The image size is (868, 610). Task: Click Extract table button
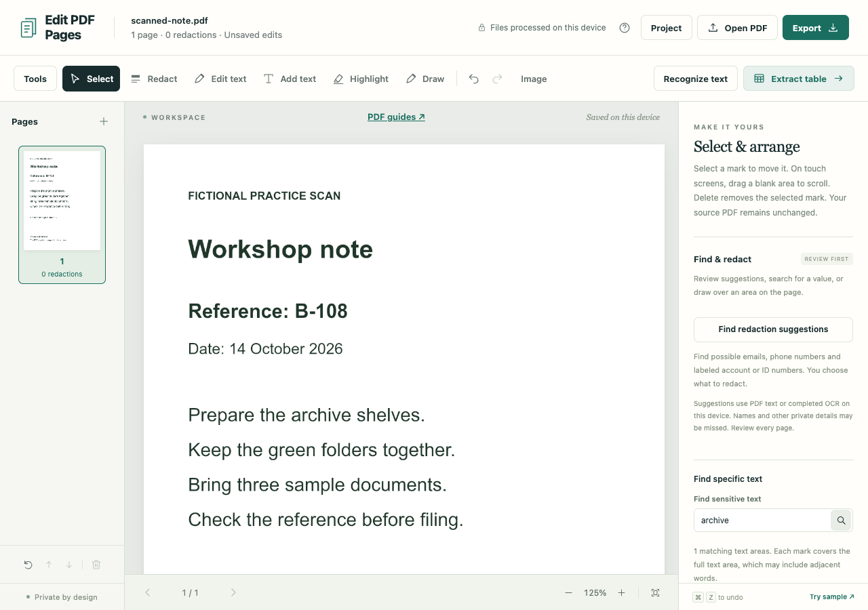[x=799, y=79]
